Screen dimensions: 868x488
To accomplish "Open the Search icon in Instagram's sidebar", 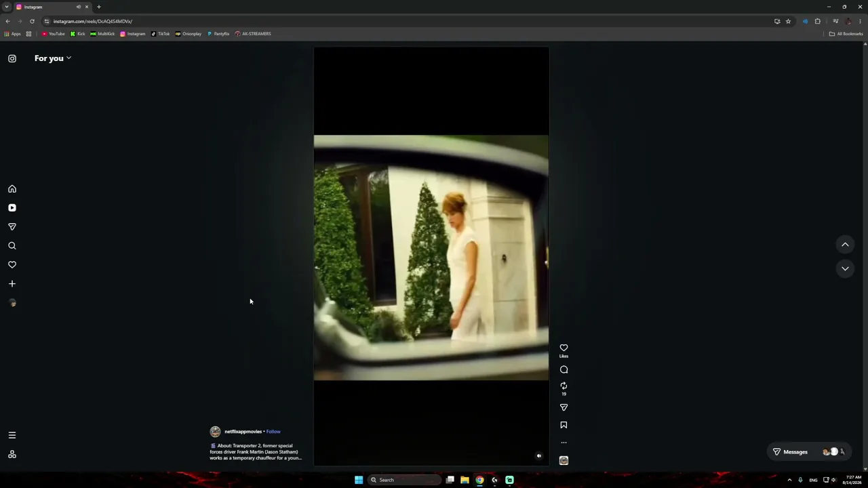I will 12,246.
